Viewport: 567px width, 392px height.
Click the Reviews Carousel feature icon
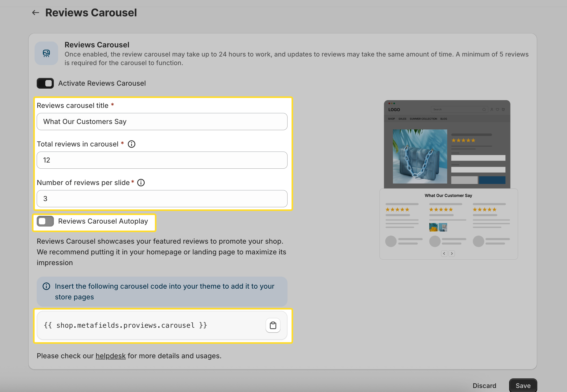(46, 53)
